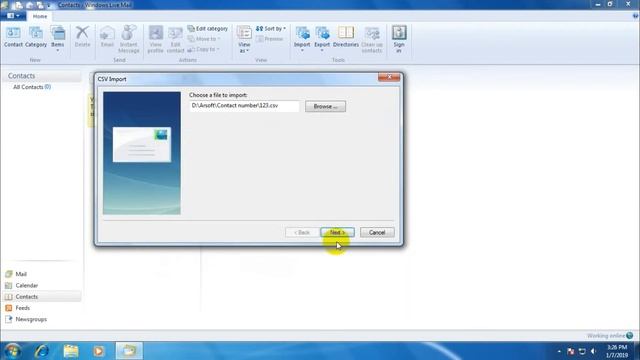
Task: Click the file path input field
Action: tap(244, 106)
